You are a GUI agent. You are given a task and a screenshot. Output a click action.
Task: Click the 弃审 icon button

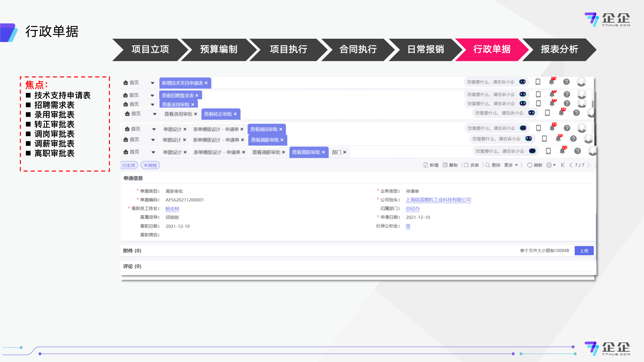point(466,165)
